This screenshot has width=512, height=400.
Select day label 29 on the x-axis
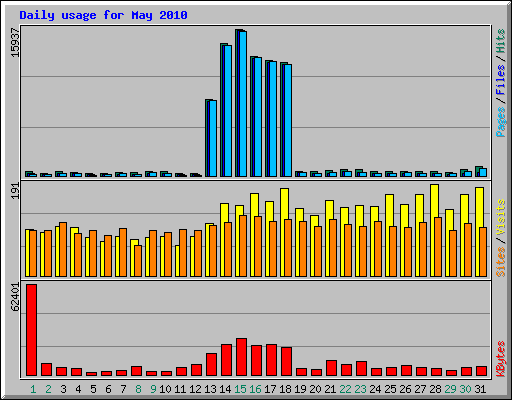pos(450,389)
